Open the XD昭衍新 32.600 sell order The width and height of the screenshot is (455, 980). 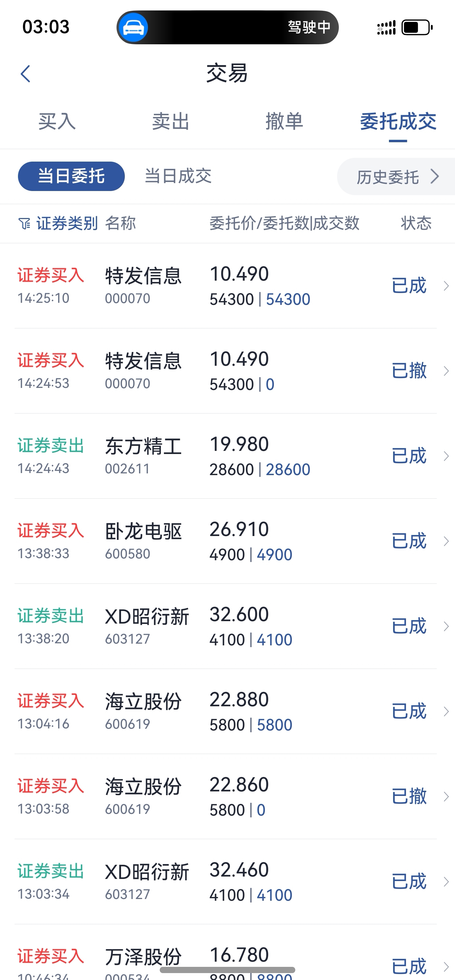pyautogui.click(x=227, y=626)
